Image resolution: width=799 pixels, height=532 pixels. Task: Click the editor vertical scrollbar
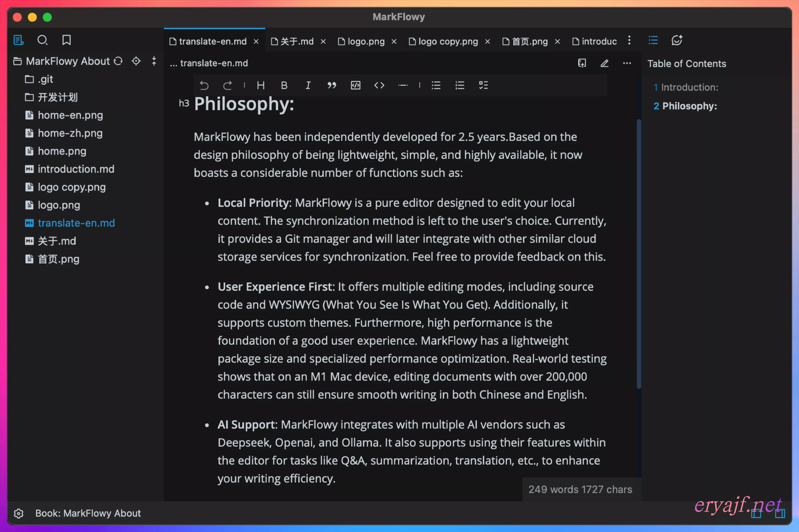click(x=639, y=254)
